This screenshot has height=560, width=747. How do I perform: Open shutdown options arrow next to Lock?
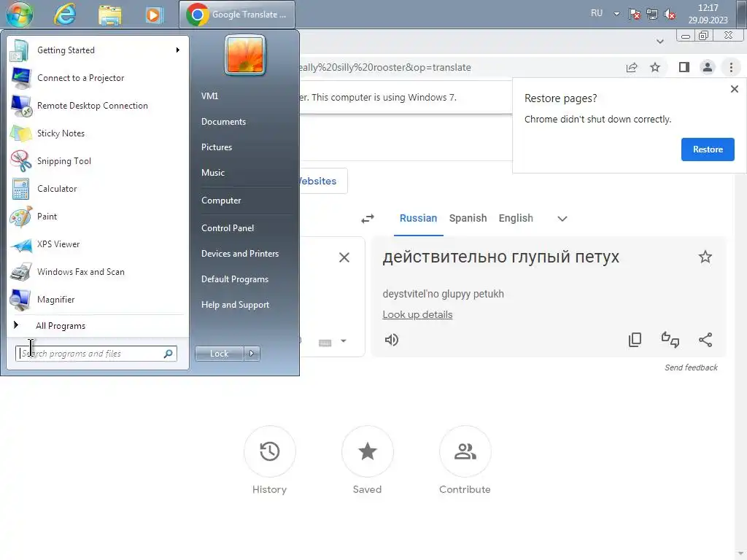[x=252, y=354]
